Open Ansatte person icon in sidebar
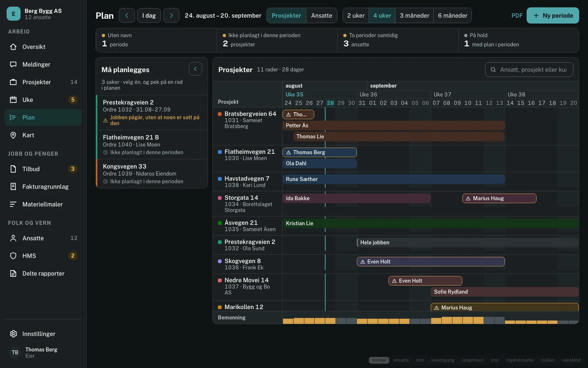Image resolution: width=588 pixels, height=368 pixels. (x=13, y=238)
